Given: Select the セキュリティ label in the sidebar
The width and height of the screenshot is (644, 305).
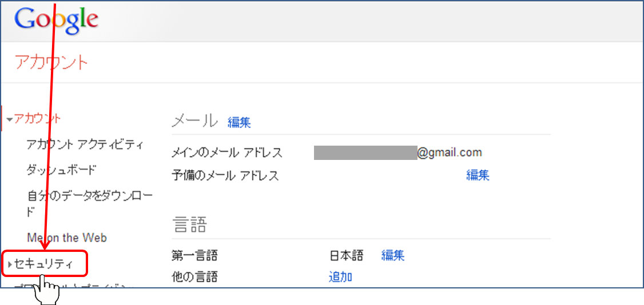Looking at the screenshot, I should [x=44, y=264].
